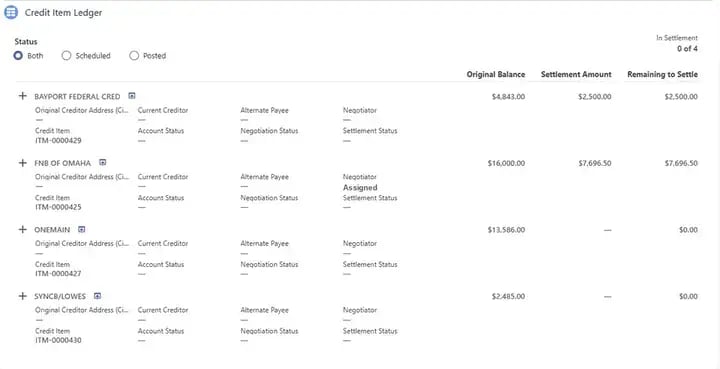The height and width of the screenshot is (369, 720).
Task: Click the ONEMAIN creditor name
Action: [52, 230]
